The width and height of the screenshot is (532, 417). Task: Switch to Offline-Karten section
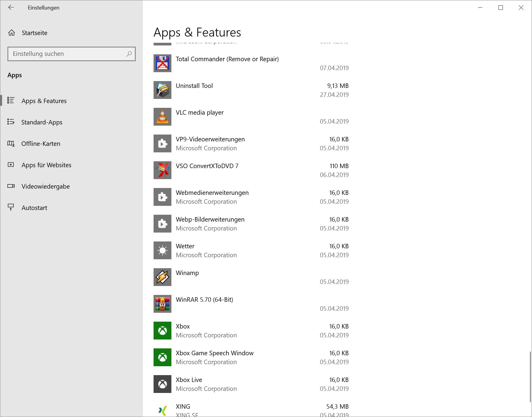[41, 144]
